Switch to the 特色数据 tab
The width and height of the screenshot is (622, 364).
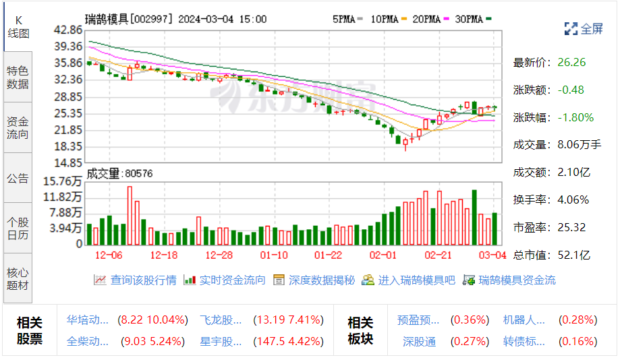pyautogui.click(x=18, y=78)
